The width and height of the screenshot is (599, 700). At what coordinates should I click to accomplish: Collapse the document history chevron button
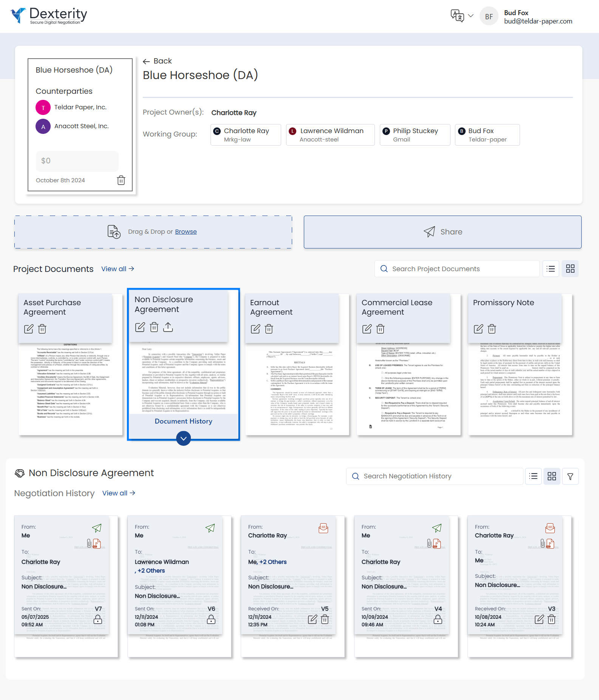pyautogui.click(x=184, y=439)
